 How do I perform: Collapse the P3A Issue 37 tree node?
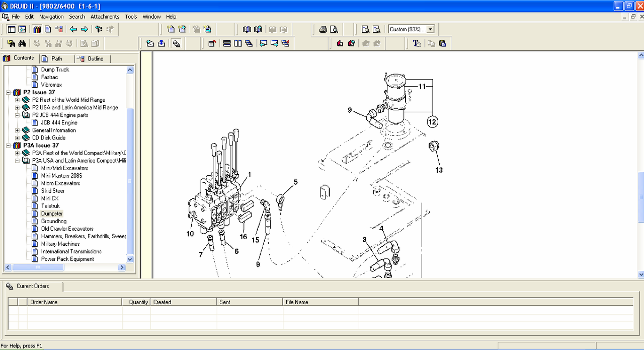pyautogui.click(x=8, y=146)
